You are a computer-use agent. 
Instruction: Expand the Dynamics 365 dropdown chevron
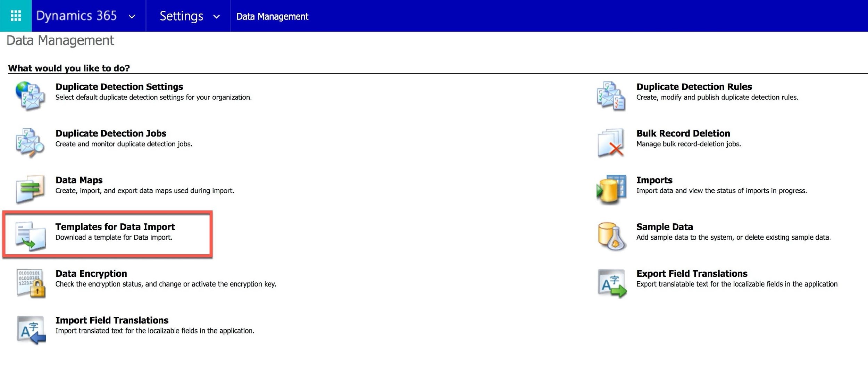point(132,16)
